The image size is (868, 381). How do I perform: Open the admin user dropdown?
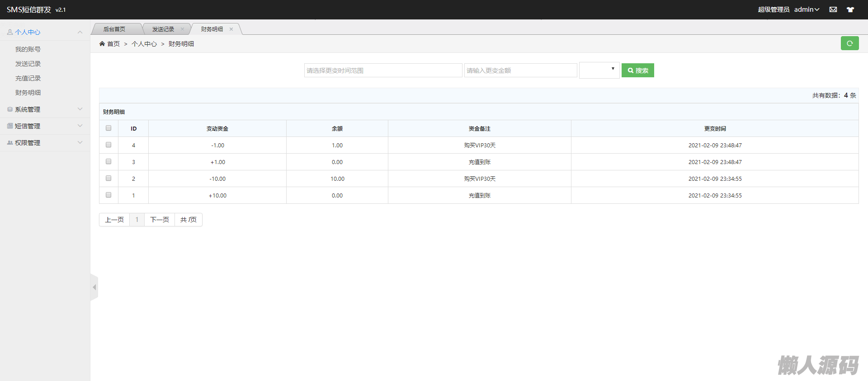click(x=807, y=9)
